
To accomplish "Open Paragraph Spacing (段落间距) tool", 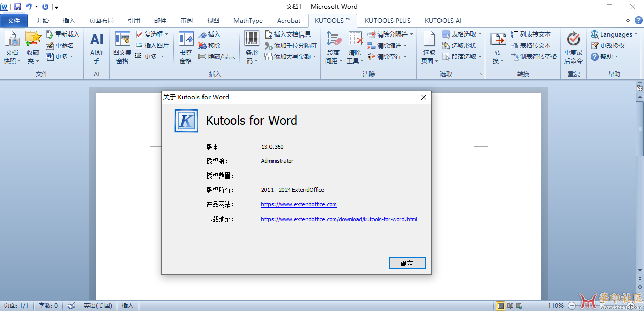I will click(333, 48).
